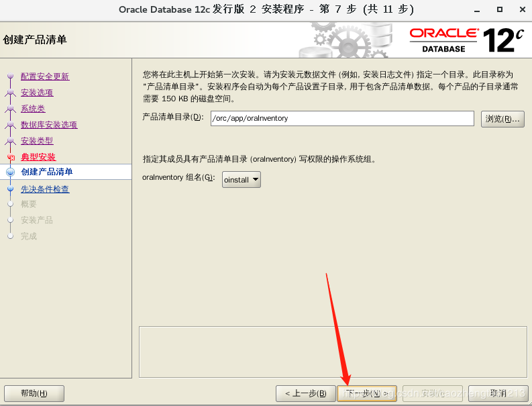Open the 安装类型 step
Viewport: 532px width, 406px height.
[37, 140]
